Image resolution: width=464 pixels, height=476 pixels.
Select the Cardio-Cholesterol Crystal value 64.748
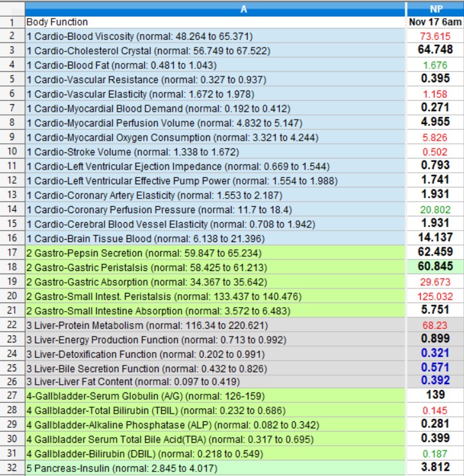click(434, 50)
